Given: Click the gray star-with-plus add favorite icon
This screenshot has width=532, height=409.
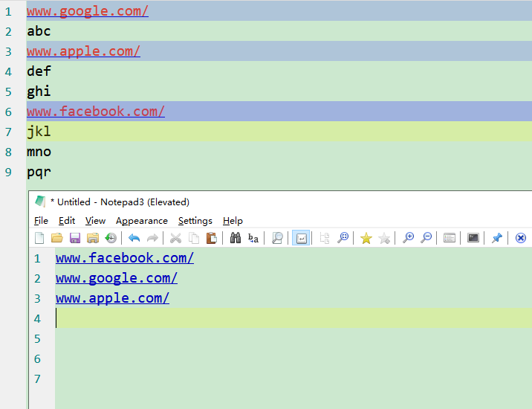Looking at the screenshot, I should pos(384,238).
